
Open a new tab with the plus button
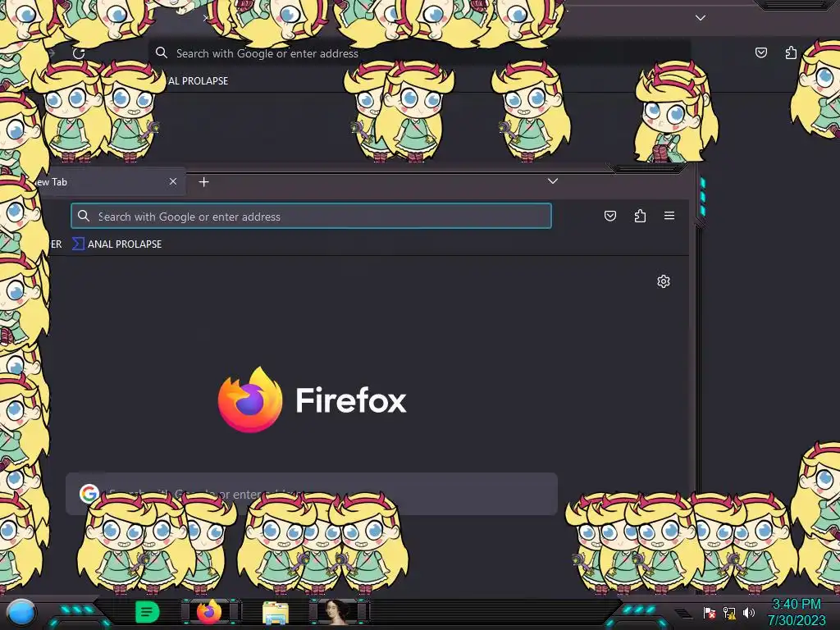click(203, 182)
